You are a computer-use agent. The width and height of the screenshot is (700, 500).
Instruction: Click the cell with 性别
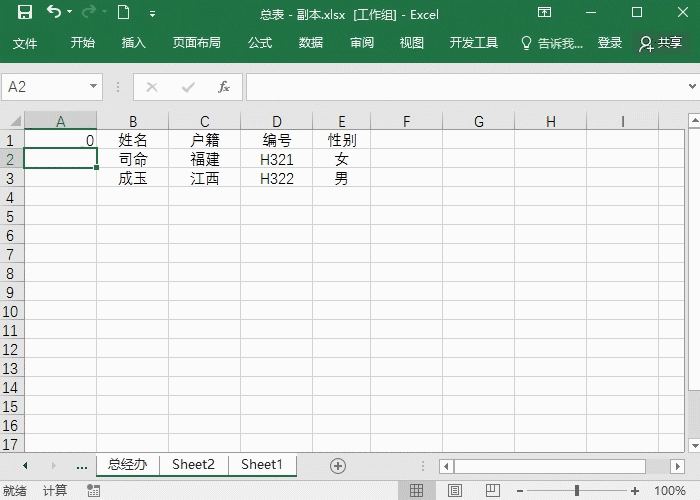342,140
